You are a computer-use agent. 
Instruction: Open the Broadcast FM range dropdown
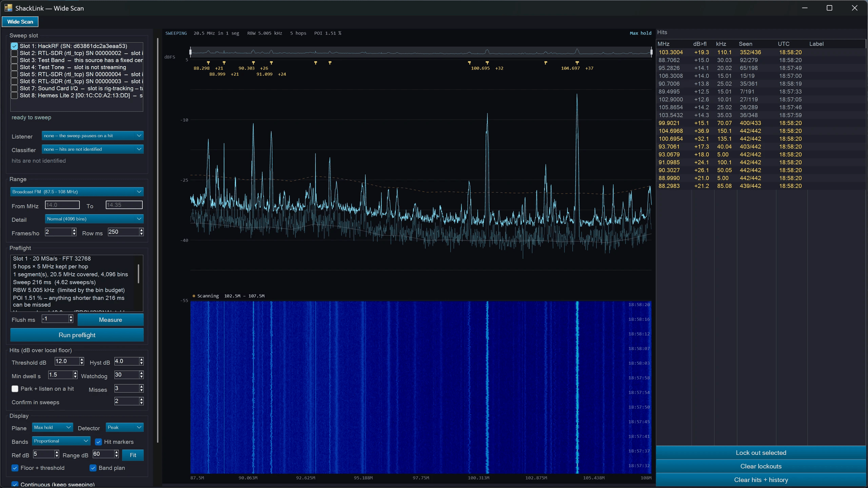pos(77,192)
